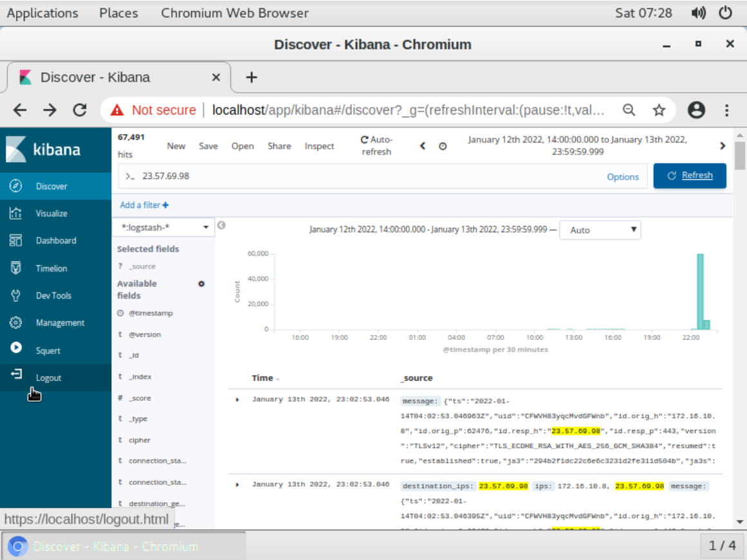Click Open in the Kibana toolbar
This screenshot has height=560, width=747.
(x=243, y=146)
